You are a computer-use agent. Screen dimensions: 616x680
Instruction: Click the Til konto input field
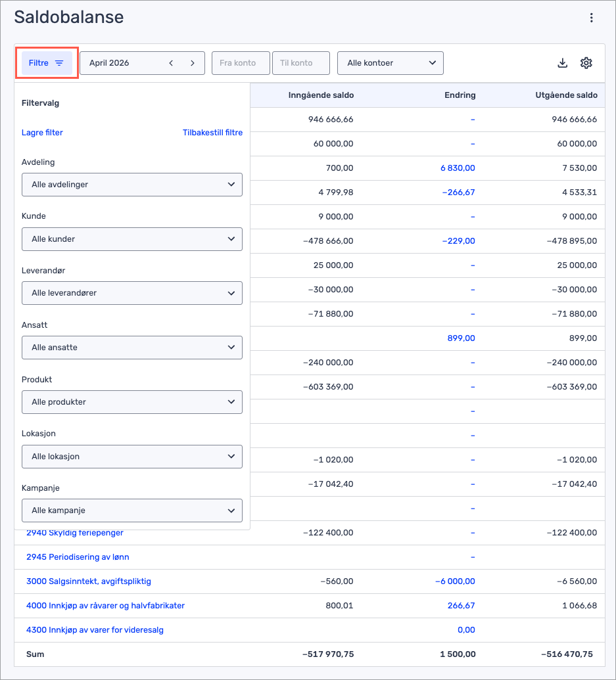click(x=300, y=63)
